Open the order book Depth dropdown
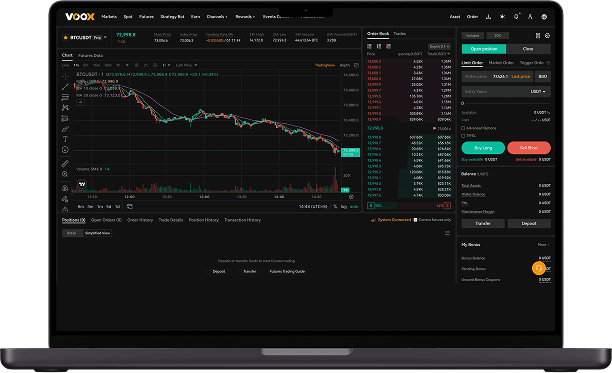The image size is (612, 373). 439,46
